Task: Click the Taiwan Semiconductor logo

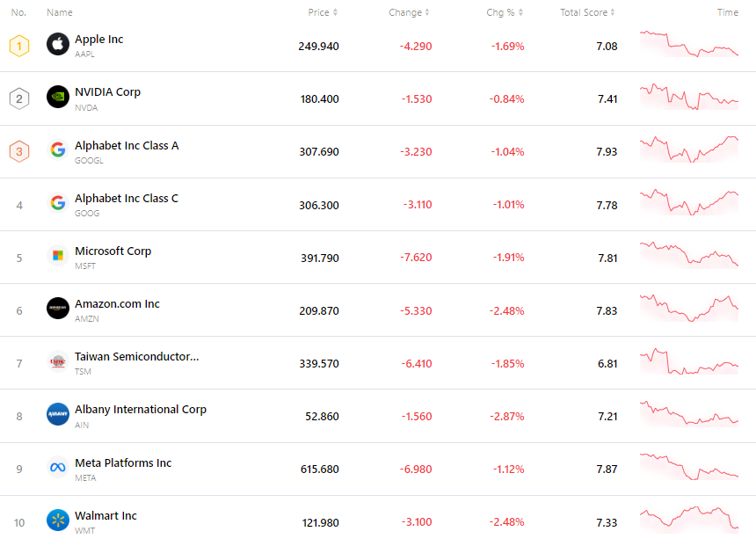Action: coord(57,361)
